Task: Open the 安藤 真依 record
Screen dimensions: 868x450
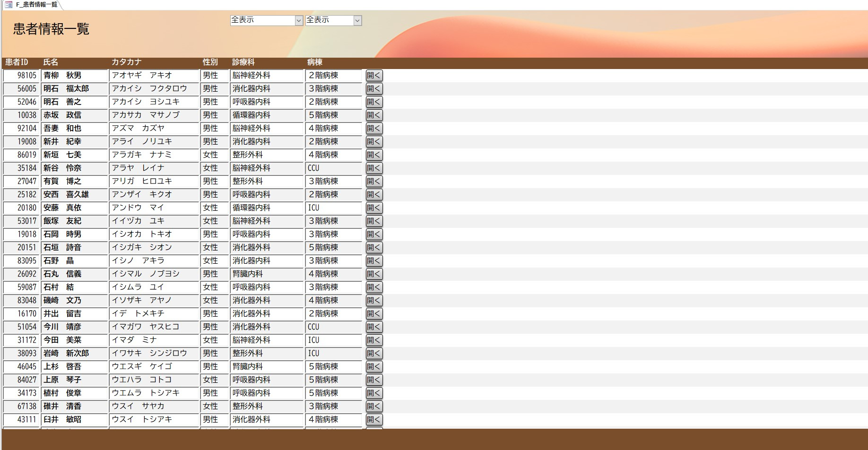Action: [374, 208]
